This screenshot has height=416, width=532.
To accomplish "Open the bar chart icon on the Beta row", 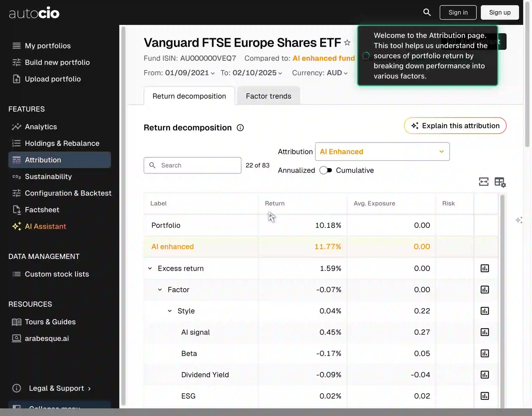I will point(485,353).
